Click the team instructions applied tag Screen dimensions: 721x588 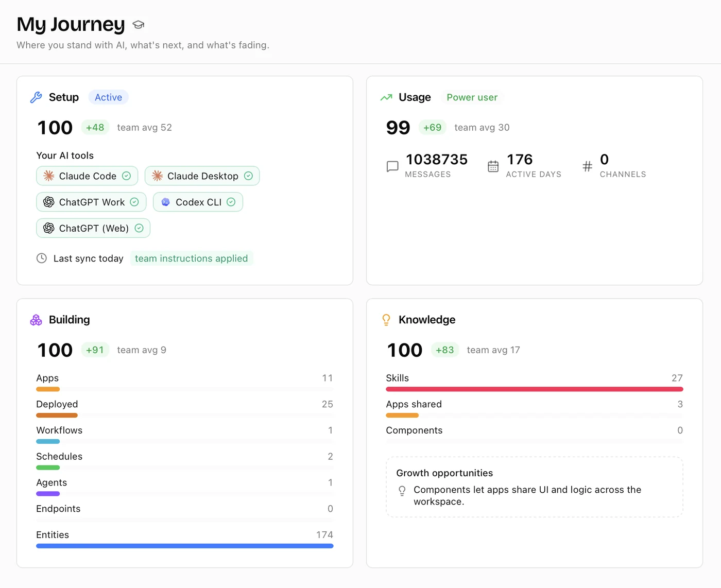[192, 258]
